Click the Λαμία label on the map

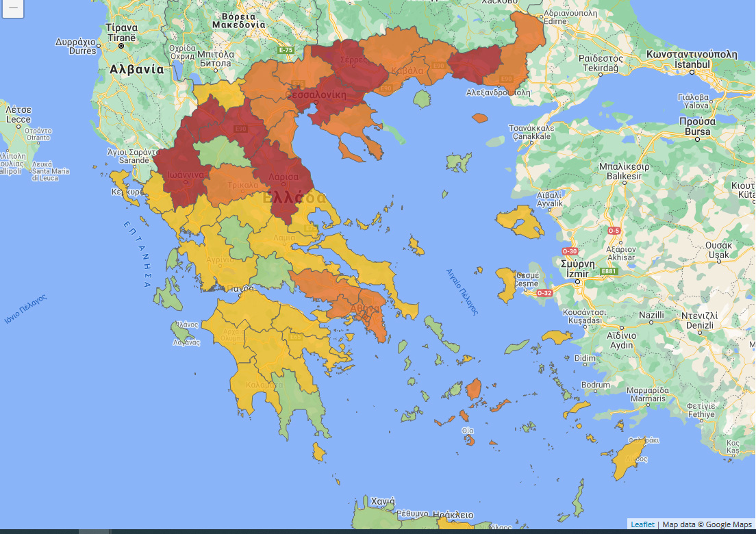click(284, 238)
